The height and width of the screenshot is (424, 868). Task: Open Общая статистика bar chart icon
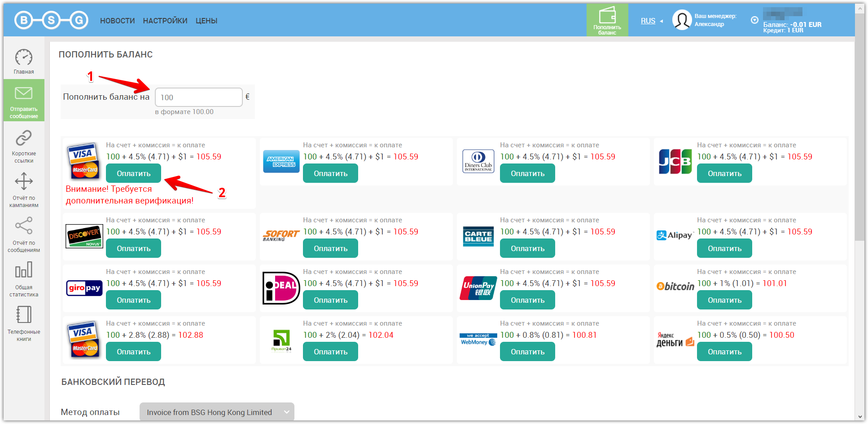[x=24, y=270]
